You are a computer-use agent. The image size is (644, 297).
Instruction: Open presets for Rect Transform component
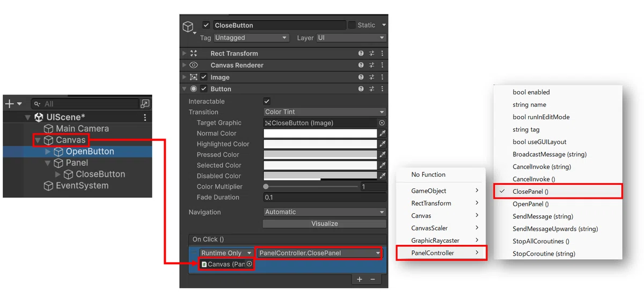[x=372, y=54]
